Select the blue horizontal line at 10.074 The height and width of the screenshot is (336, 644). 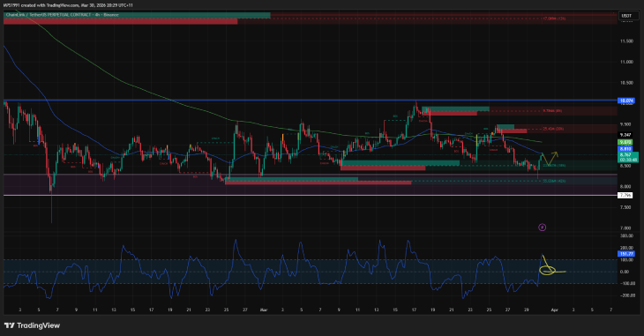(x=310, y=101)
